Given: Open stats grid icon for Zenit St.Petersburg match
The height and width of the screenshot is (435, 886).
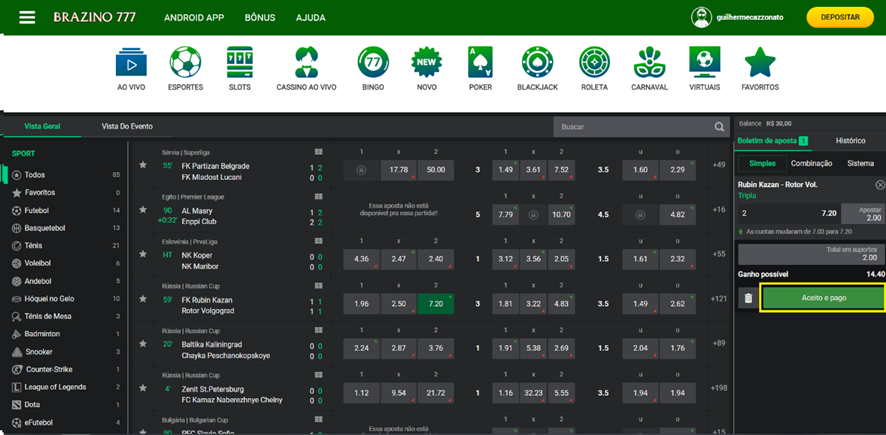Looking at the screenshot, I should [319, 375].
